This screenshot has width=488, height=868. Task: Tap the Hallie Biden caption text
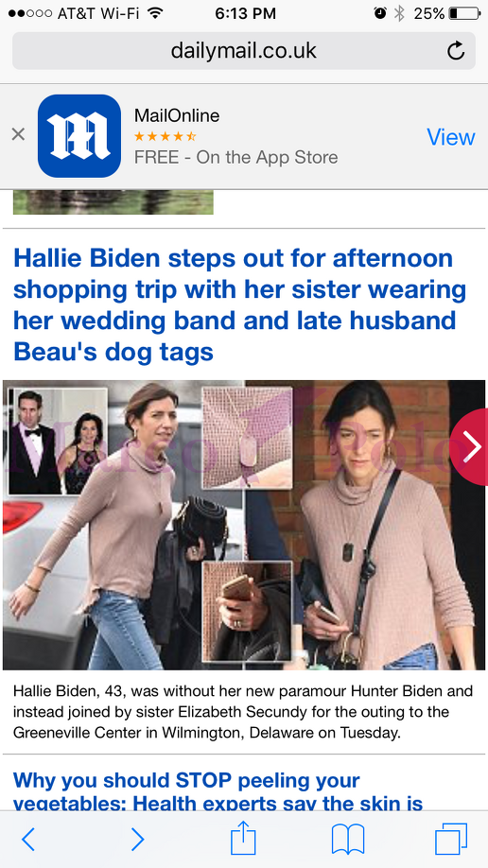pos(243,712)
